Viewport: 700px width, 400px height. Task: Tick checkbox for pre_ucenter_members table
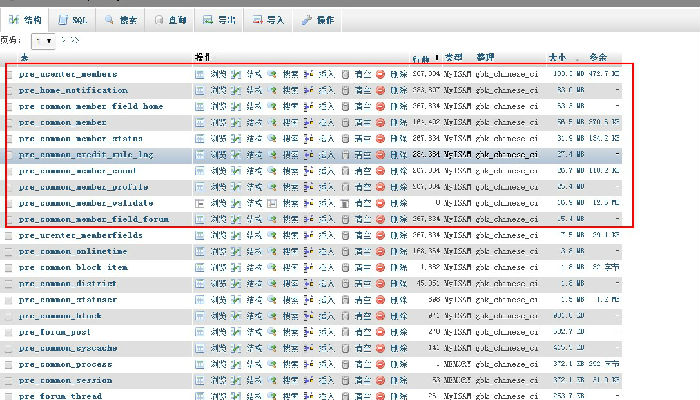point(10,74)
